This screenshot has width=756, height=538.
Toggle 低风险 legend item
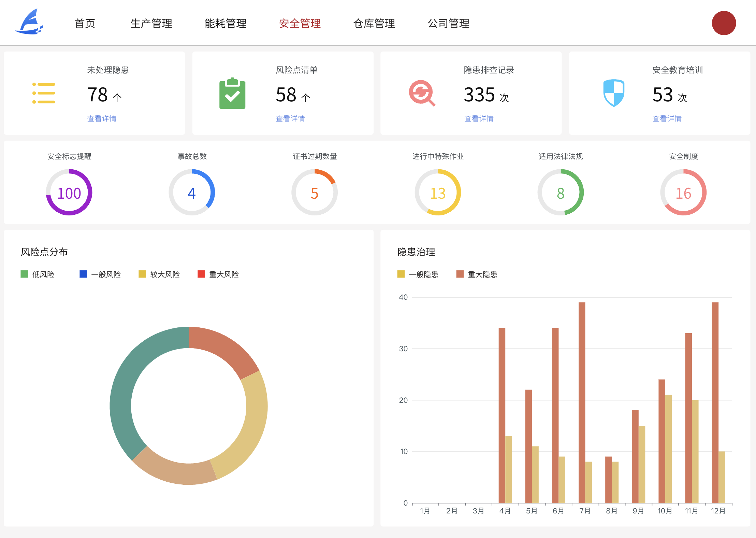click(x=38, y=274)
